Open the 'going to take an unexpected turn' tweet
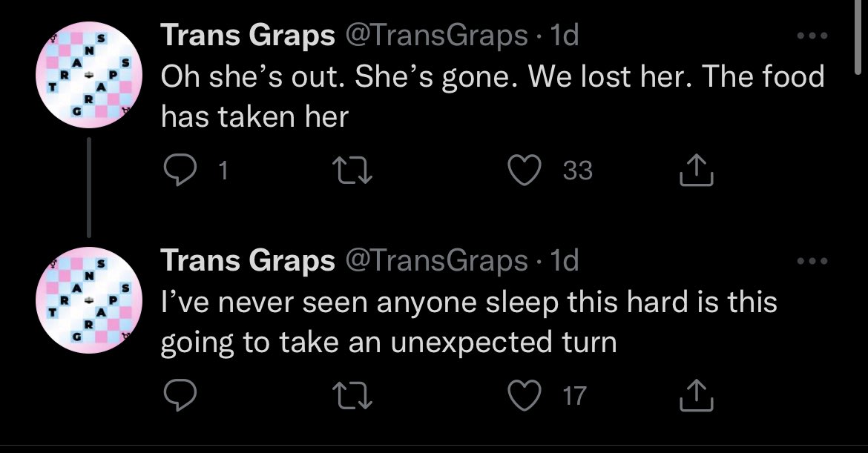 point(389,343)
